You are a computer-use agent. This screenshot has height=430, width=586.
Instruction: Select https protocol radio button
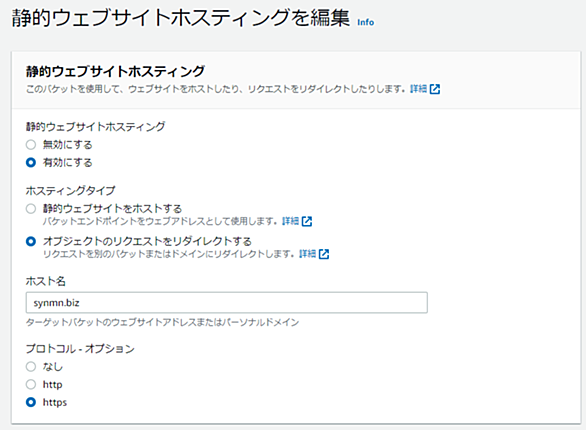pyautogui.click(x=31, y=402)
